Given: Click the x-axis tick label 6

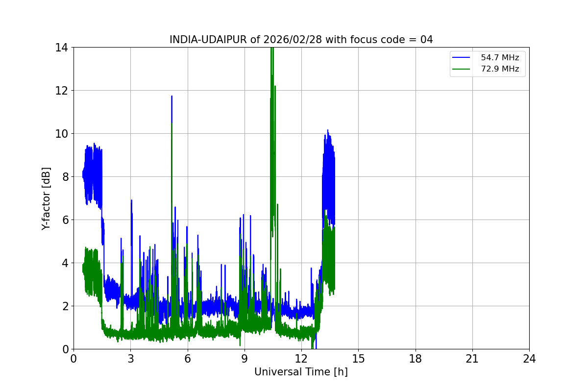Looking at the screenshot, I should point(187,359).
